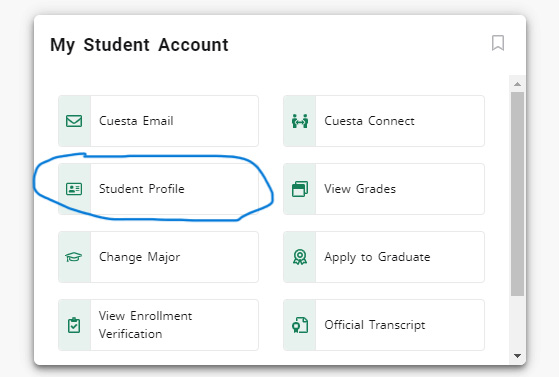The height and width of the screenshot is (377, 559).
Task: Click the clipboard check icon for Enrollment Verification
Action: pos(74,325)
